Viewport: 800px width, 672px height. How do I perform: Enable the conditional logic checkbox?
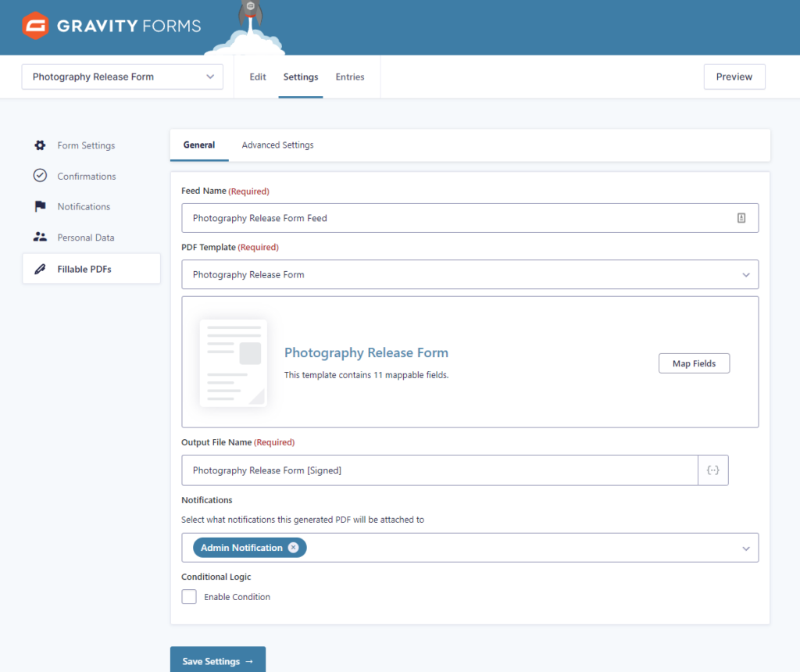pos(189,596)
